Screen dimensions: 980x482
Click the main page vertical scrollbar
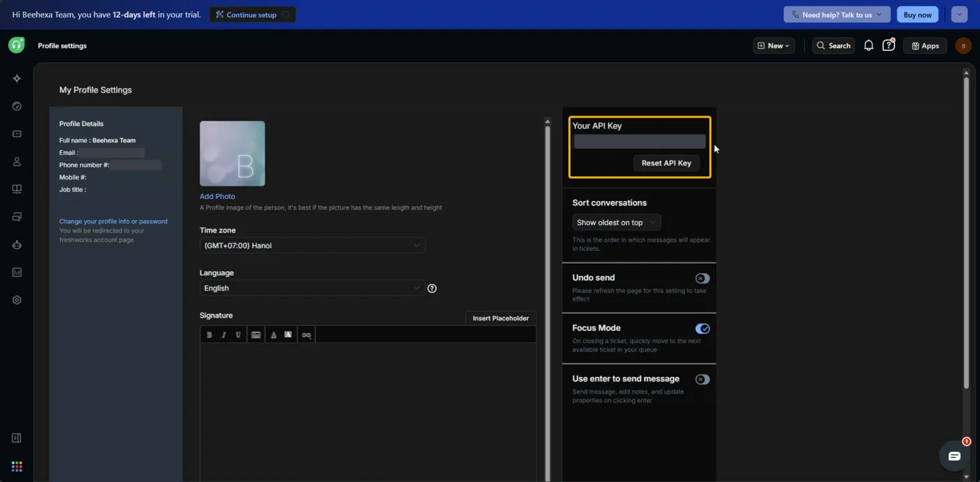click(966, 231)
